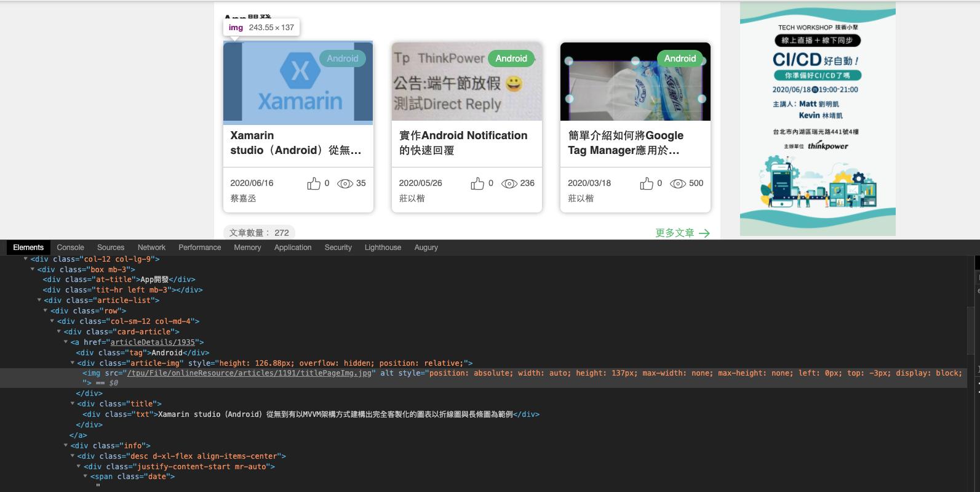Collapse the card-article div node
This screenshot has width=980, height=492.
(x=60, y=332)
